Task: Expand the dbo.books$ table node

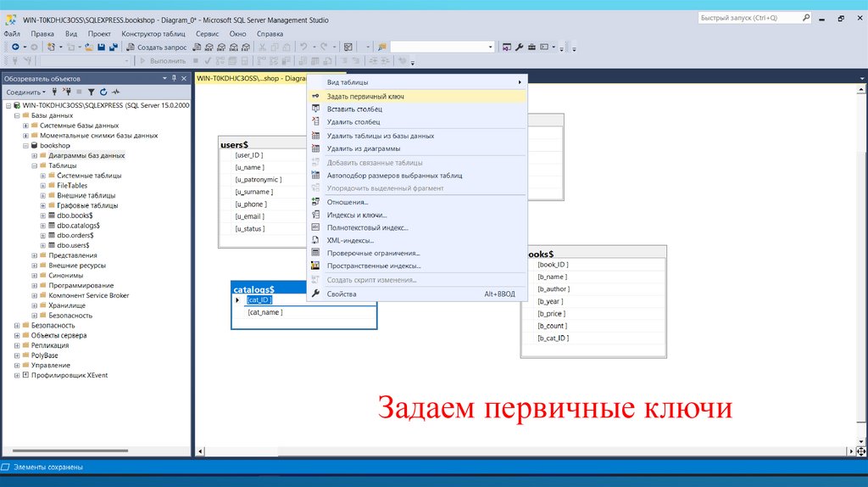Action: pyautogui.click(x=42, y=216)
